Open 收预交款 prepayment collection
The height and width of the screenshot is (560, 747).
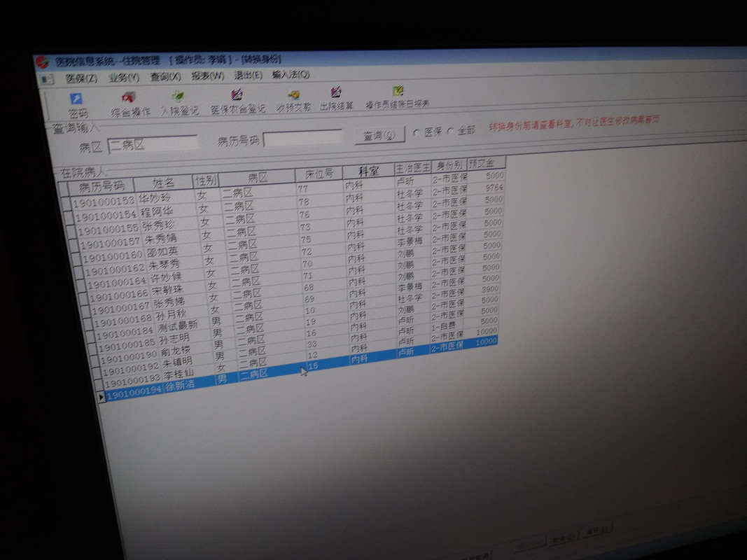point(293,101)
